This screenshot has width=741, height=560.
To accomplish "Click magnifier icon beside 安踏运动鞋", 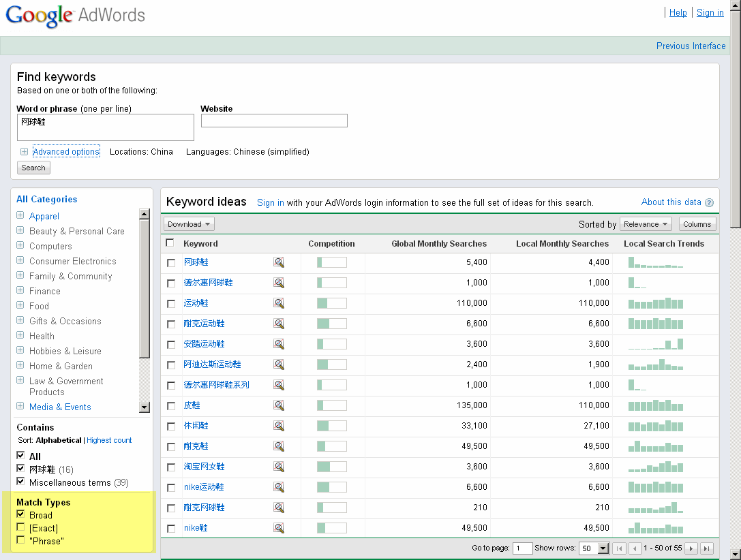I will point(279,344).
